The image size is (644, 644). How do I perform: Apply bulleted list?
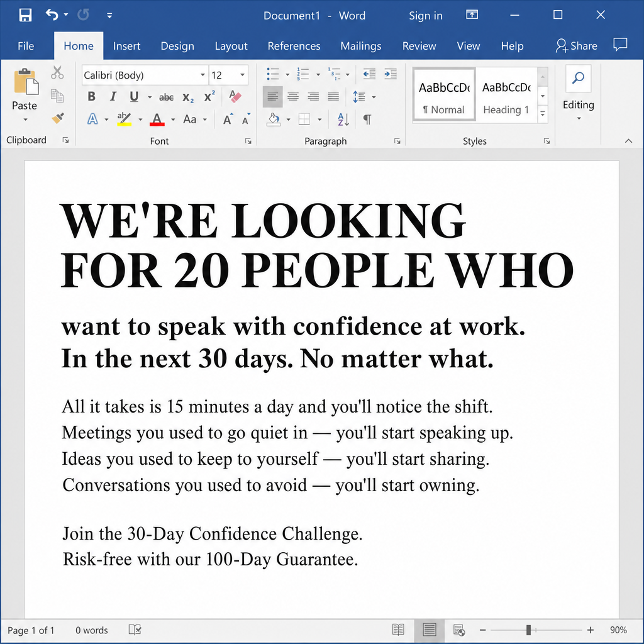point(273,74)
